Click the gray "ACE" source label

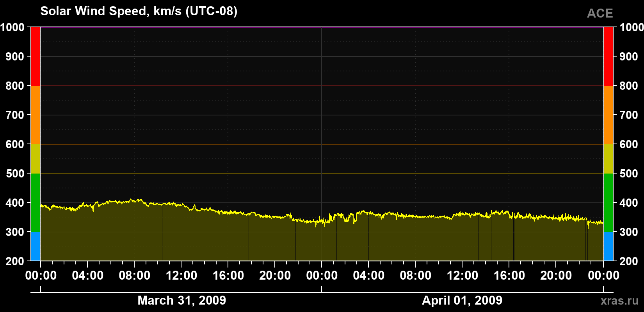(600, 14)
